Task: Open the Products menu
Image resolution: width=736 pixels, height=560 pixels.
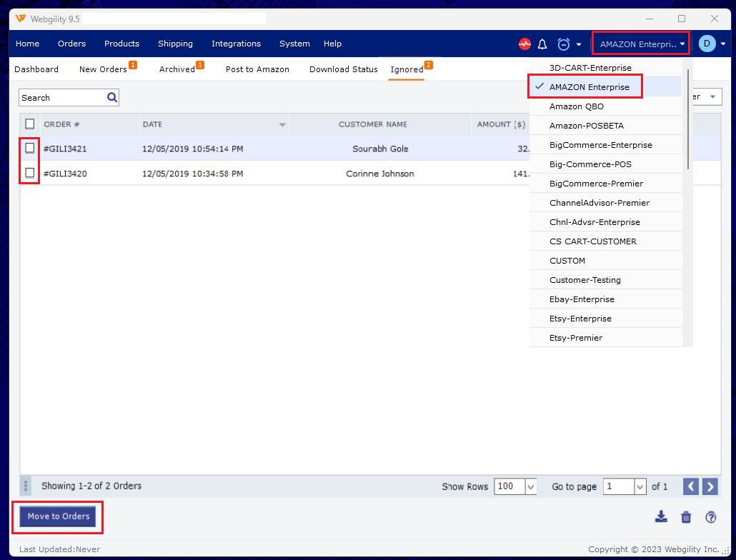Action: click(122, 44)
